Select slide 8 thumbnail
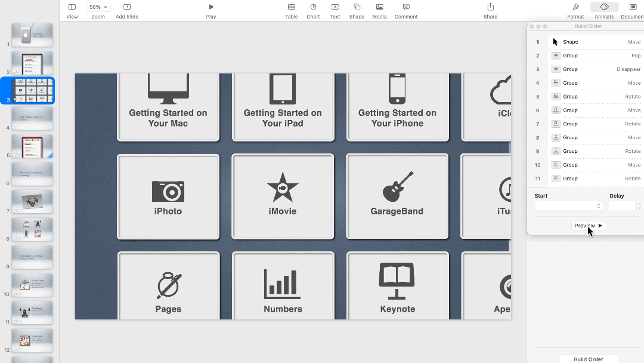644x363 pixels. tap(32, 229)
